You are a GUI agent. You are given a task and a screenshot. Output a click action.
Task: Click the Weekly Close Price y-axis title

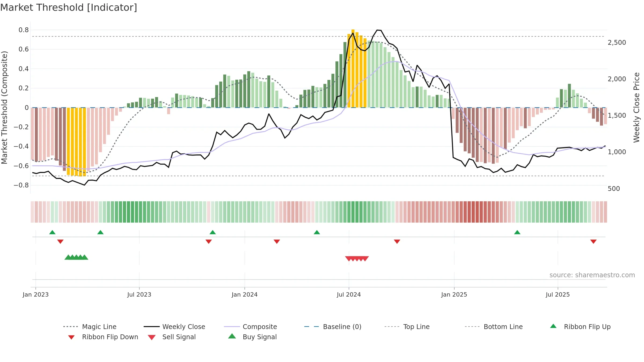click(x=636, y=108)
